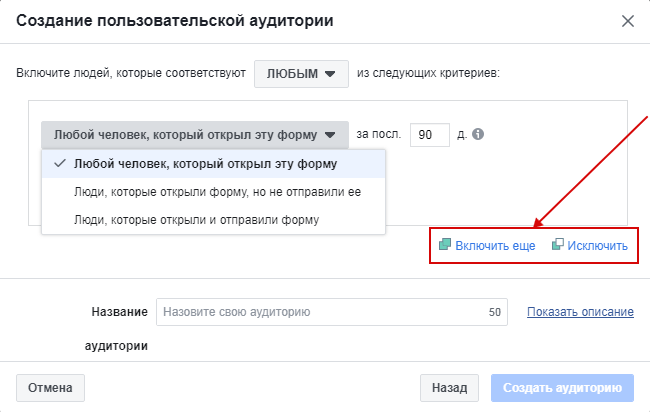This screenshot has width=650, height=412.
Task: Focus the 90 days input field
Action: point(428,134)
